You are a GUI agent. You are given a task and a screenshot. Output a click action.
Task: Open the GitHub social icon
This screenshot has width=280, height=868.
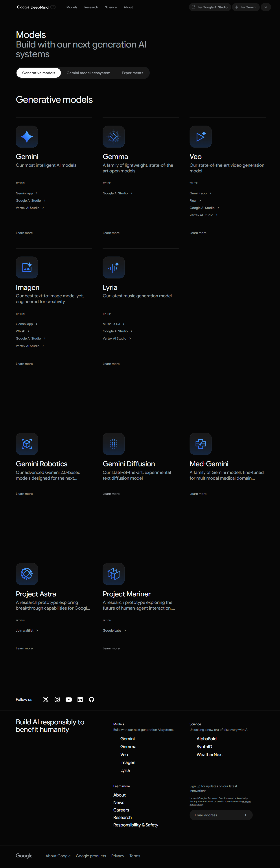tap(91, 700)
